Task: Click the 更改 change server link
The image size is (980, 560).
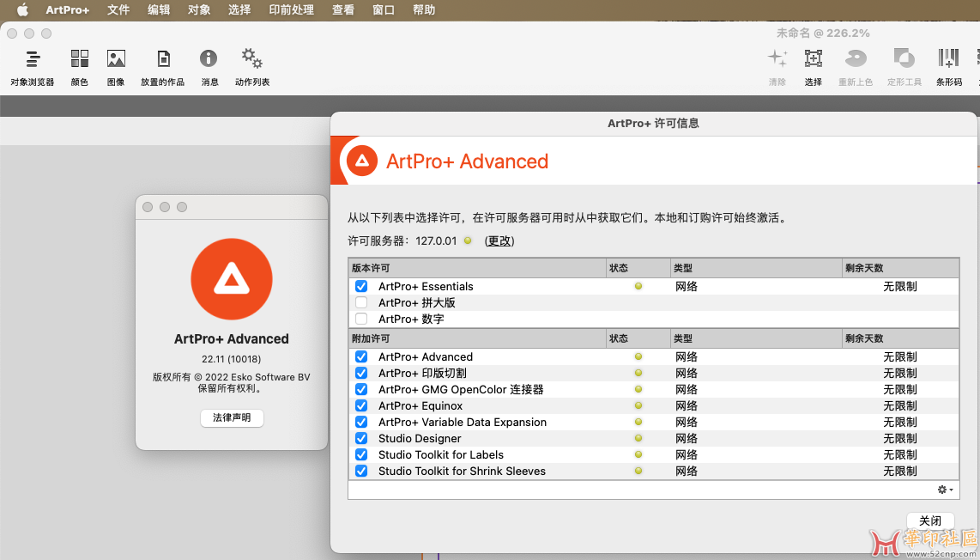Action: click(499, 240)
